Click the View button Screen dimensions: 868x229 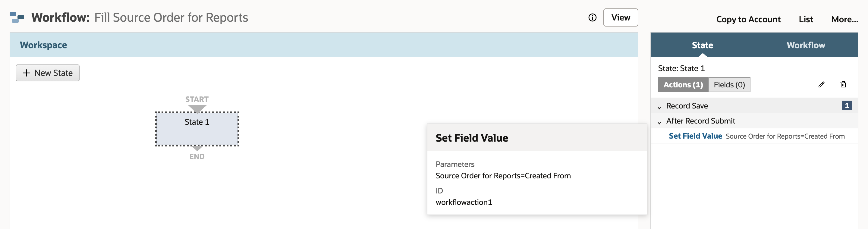620,17
